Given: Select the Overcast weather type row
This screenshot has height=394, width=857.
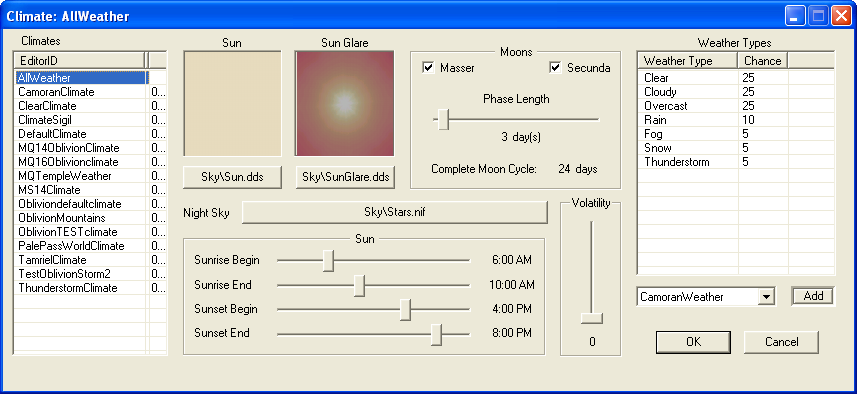Looking at the screenshot, I should point(736,106).
